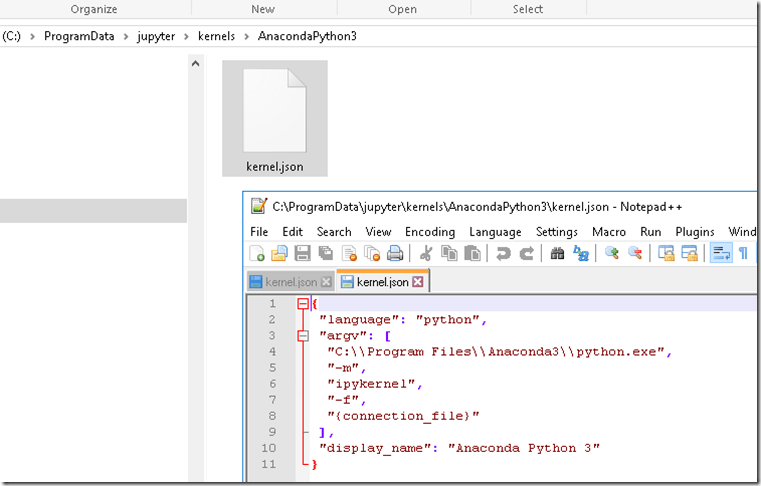Select the kernel.json file thumbnail in Explorer
This screenshot has height=486, width=761.
click(x=274, y=118)
